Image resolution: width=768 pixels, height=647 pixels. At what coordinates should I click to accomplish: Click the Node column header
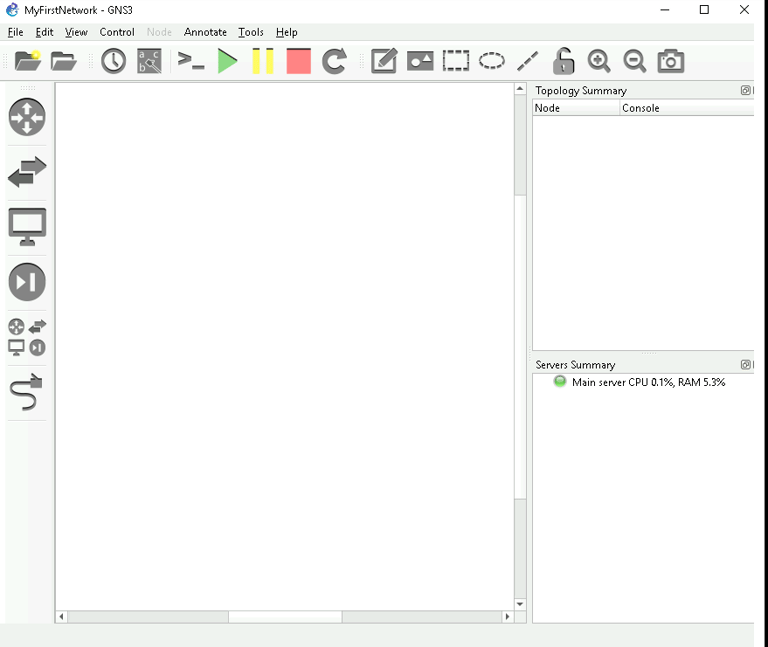tap(576, 108)
